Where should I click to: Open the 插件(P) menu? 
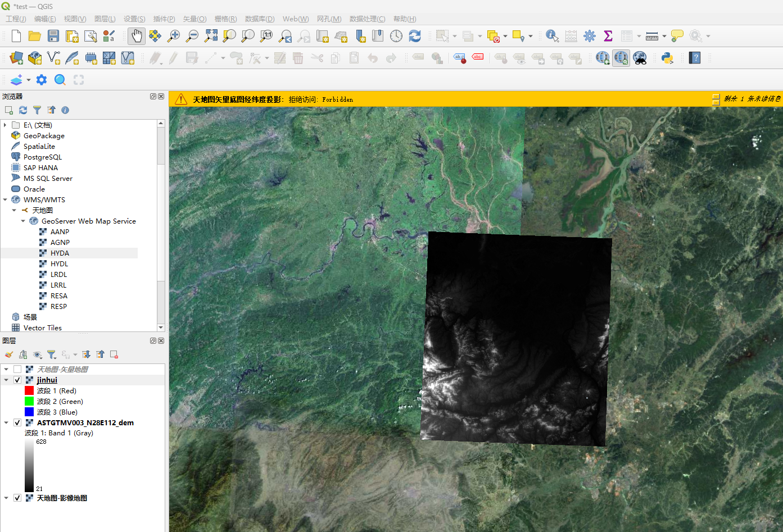coord(164,19)
